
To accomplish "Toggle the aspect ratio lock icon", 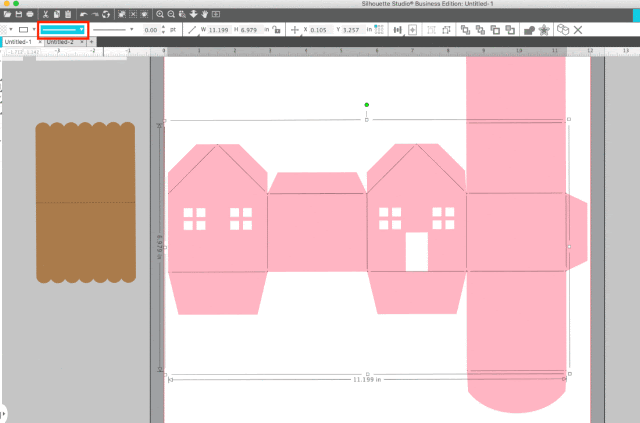I will point(277,30).
